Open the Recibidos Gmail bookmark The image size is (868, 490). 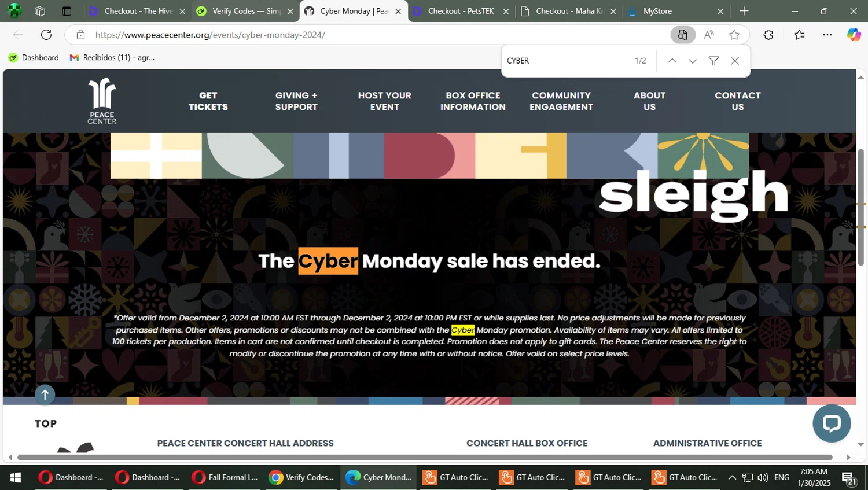112,57
